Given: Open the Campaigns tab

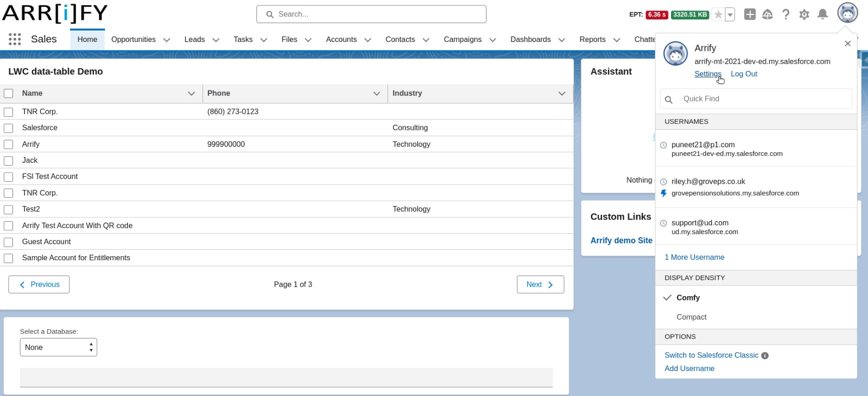Looking at the screenshot, I should [x=462, y=39].
